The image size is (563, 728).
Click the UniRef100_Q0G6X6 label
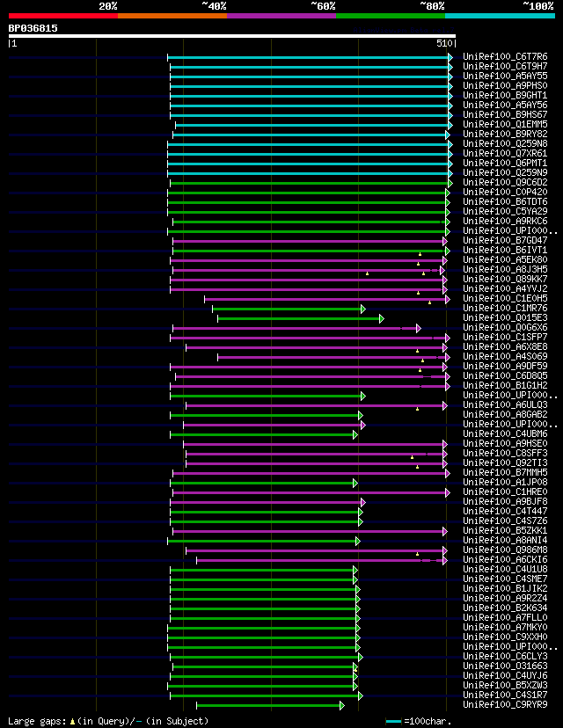pos(505,328)
